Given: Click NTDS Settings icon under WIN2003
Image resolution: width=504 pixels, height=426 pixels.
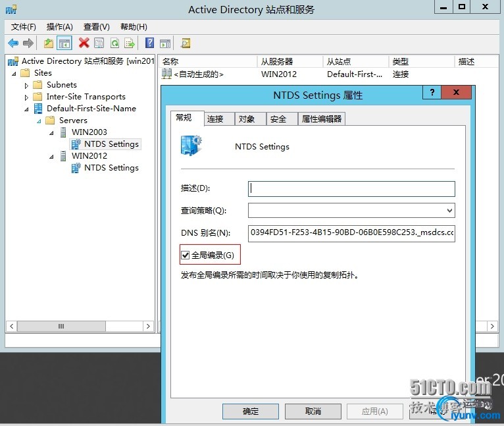Looking at the screenshot, I should (76, 144).
